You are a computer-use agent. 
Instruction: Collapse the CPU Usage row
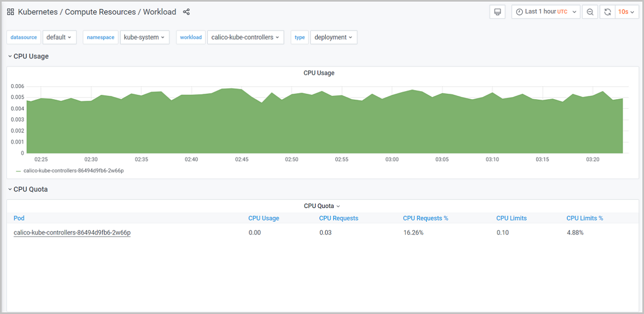click(x=31, y=56)
